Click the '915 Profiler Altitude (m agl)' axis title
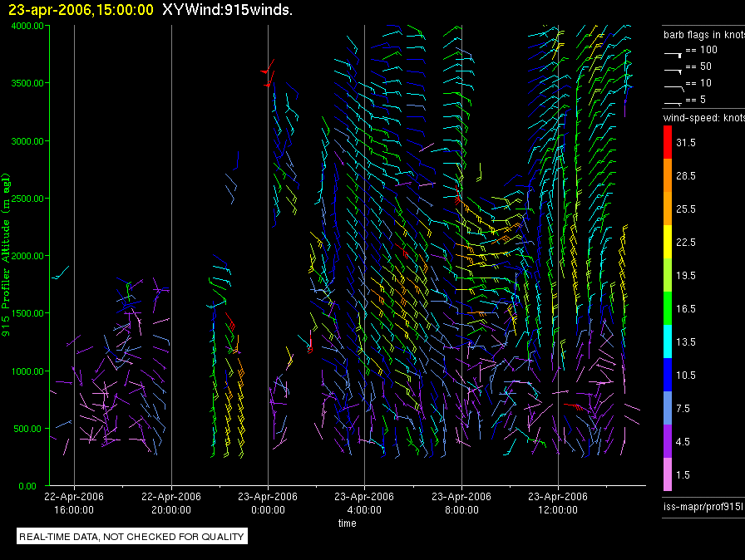 (x=6, y=255)
